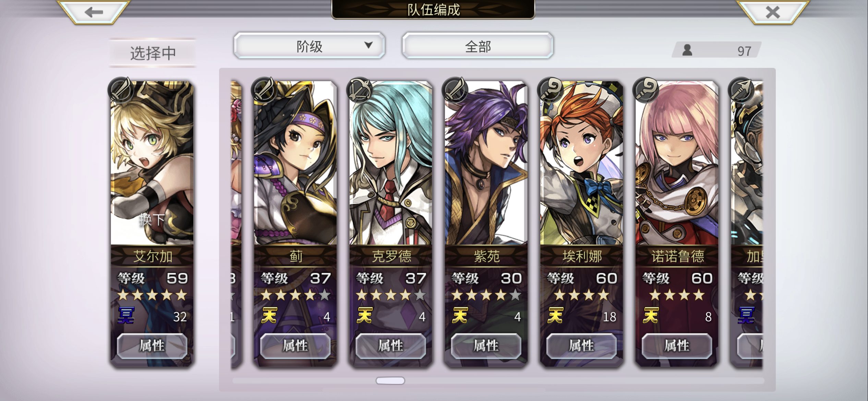Click sword weapon icon on 艾尔加 card

click(x=120, y=90)
